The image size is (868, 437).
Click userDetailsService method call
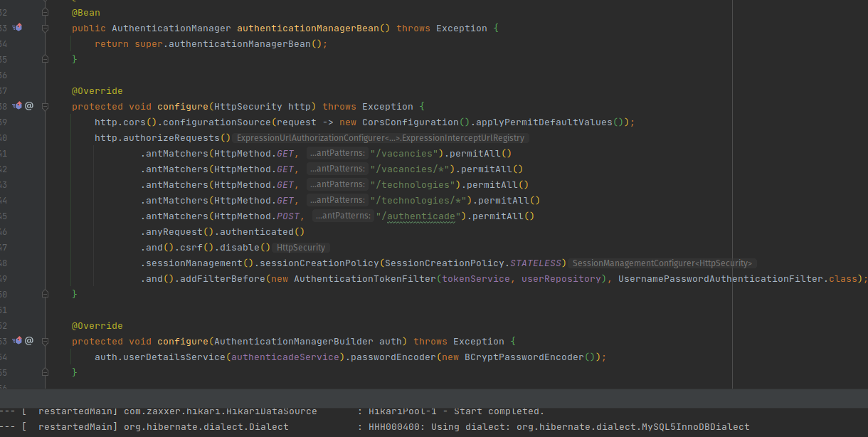tap(174, 357)
